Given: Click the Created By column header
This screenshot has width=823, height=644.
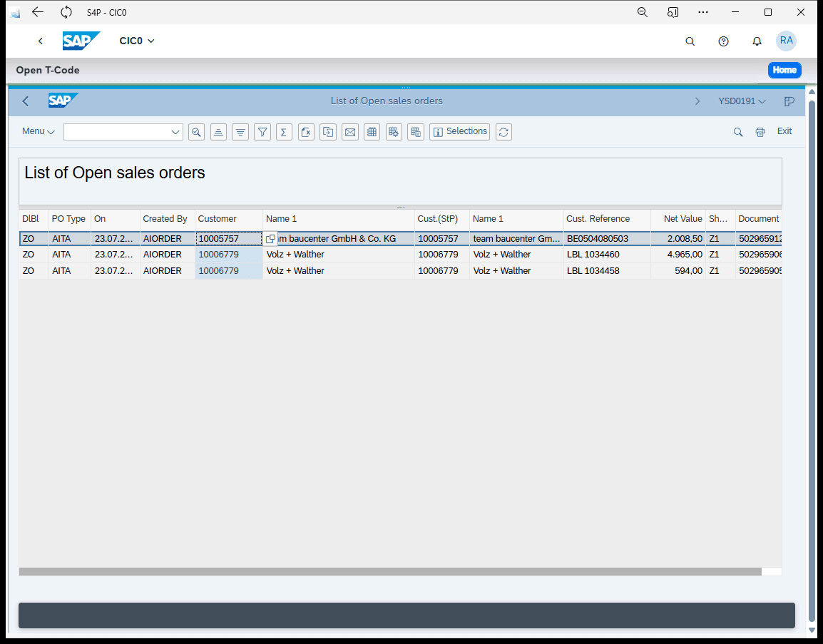Looking at the screenshot, I should tap(168, 219).
